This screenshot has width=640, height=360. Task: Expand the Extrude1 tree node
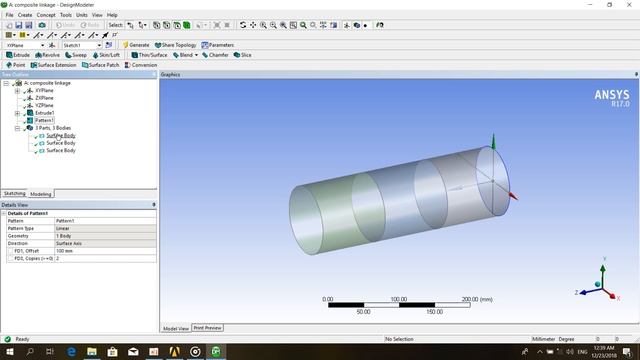[x=17, y=113]
